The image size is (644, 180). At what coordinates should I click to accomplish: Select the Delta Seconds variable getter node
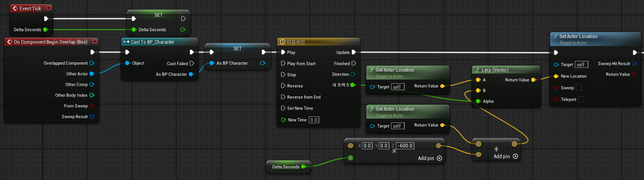click(x=288, y=167)
